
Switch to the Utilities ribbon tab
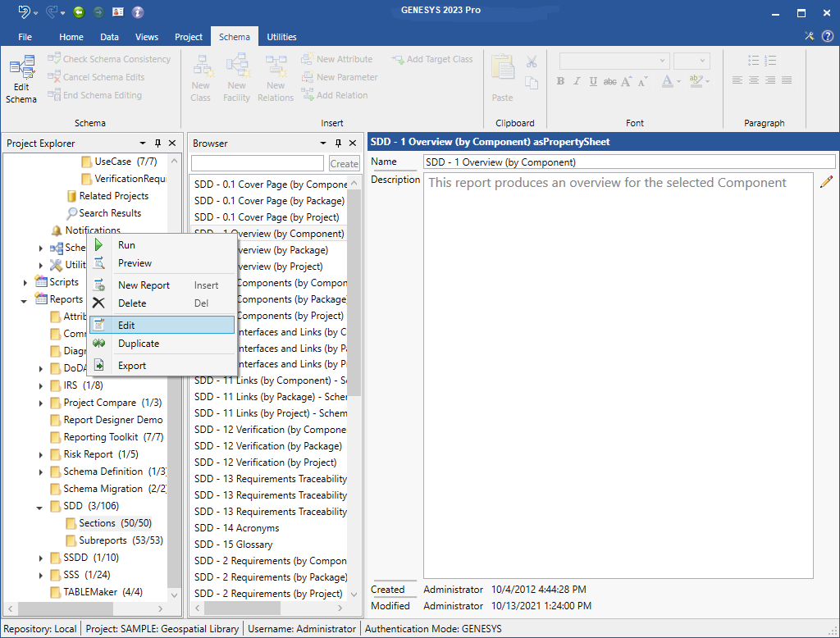coord(281,37)
